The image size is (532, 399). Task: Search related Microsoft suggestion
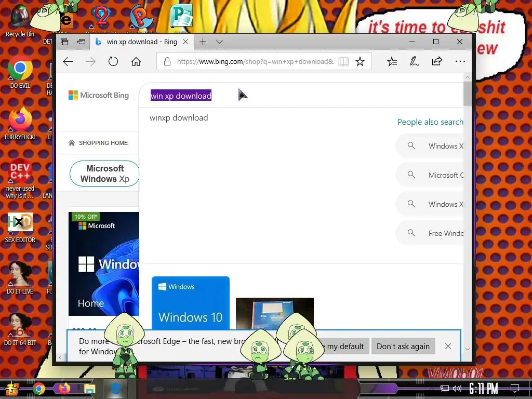pos(430,175)
